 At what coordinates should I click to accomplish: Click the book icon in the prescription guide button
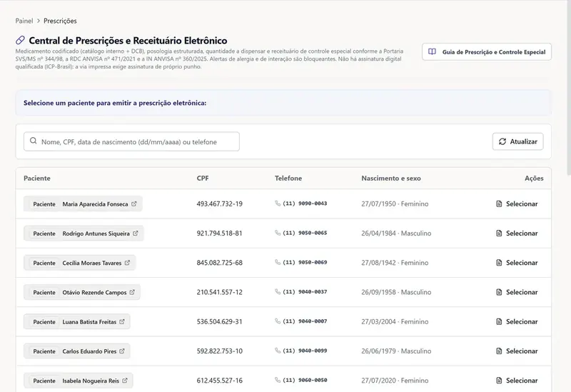point(432,51)
